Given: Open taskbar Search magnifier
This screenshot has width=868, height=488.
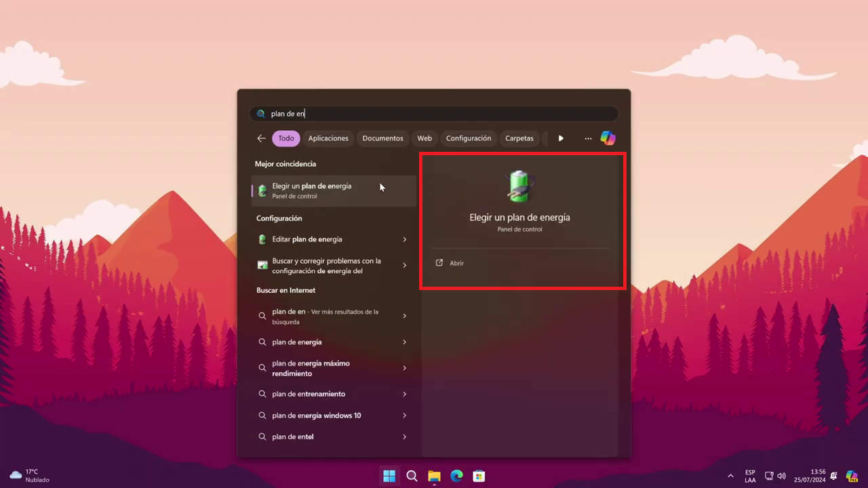Looking at the screenshot, I should point(412,476).
